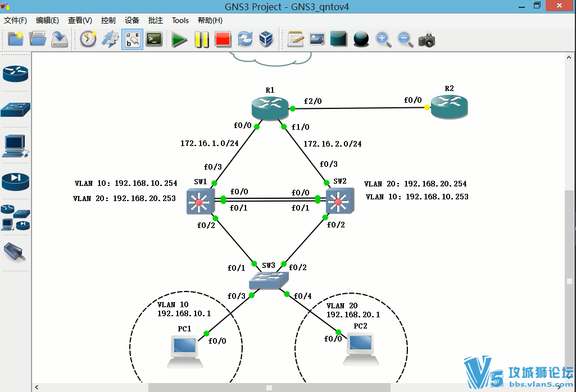Suspend all devices with yellow pause button
Screen dimensions: 576x392
coord(202,39)
